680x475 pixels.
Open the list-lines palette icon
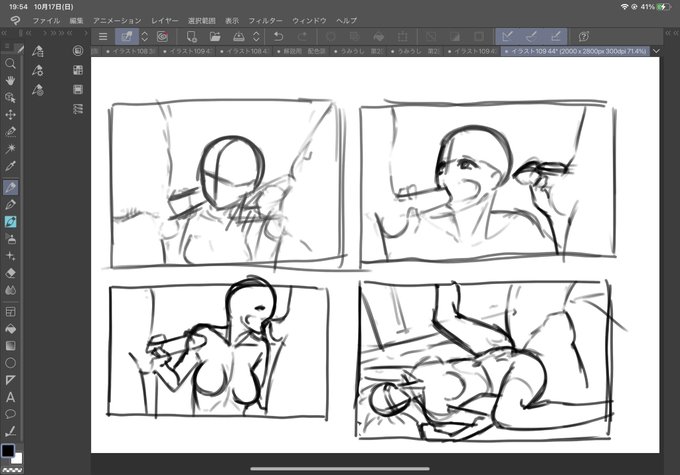[78, 109]
